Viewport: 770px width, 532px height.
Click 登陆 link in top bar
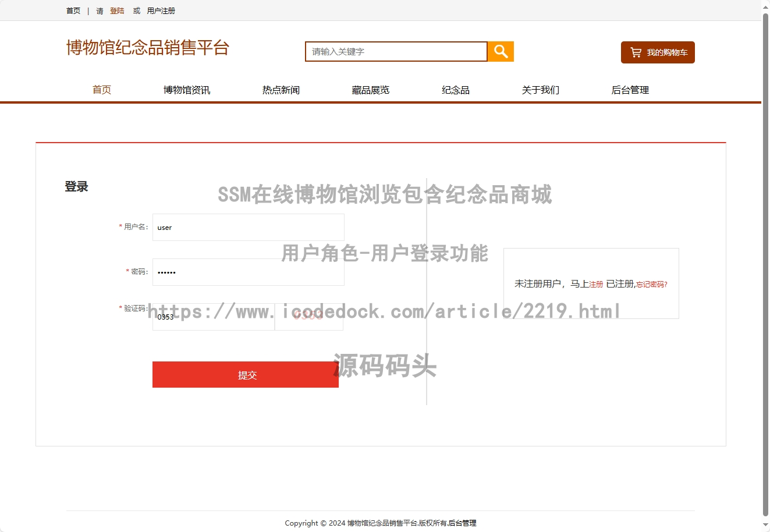click(x=117, y=10)
